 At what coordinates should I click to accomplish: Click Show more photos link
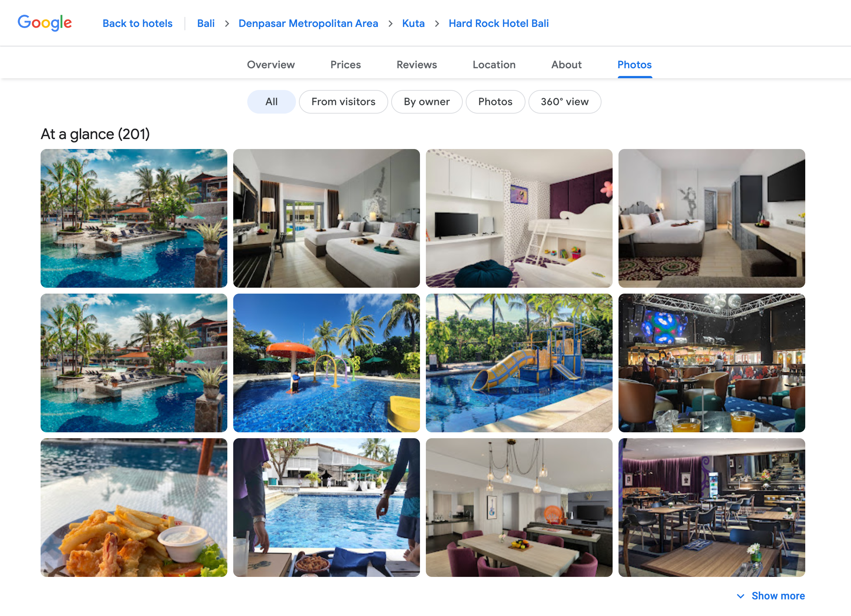point(778,596)
